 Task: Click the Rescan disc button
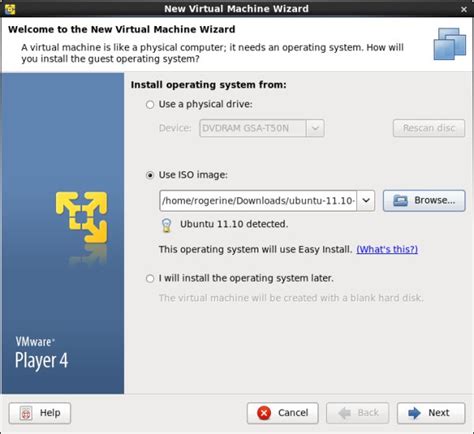429,128
